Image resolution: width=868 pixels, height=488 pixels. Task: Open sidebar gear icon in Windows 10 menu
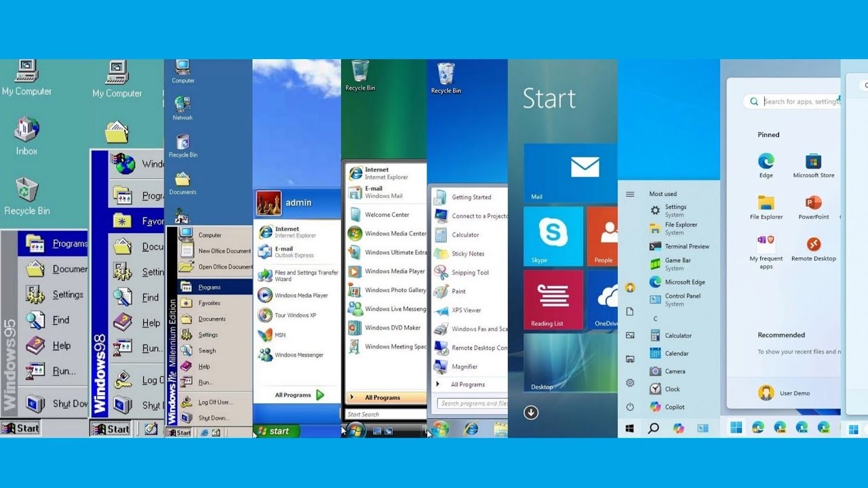630,383
